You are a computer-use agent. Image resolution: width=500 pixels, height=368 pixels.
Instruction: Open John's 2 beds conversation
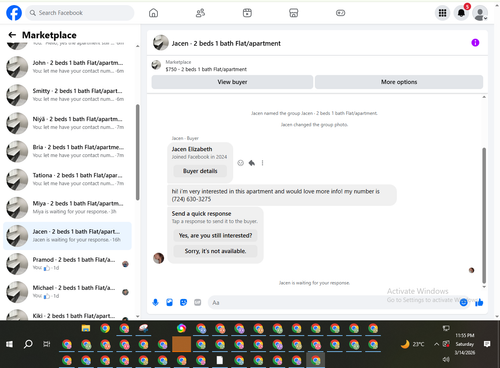click(x=68, y=67)
